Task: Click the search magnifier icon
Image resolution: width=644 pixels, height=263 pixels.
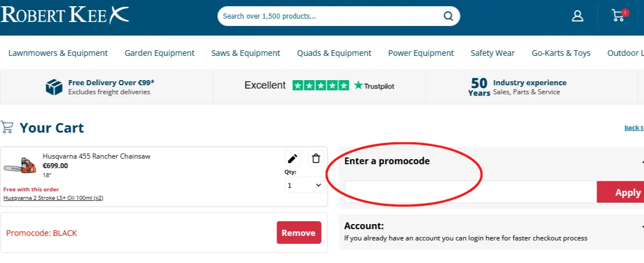Action: pos(448,16)
